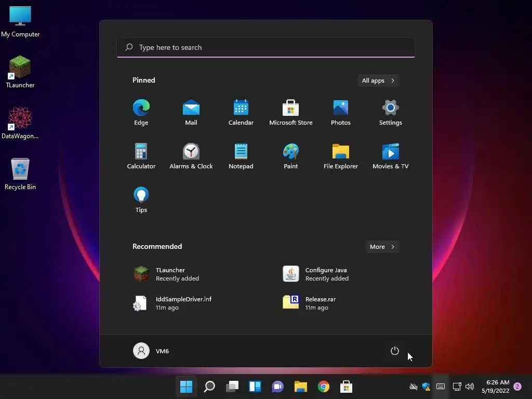Launch Google Chrome from the taskbar
The width and height of the screenshot is (532, 399).
tap(324, 387)
